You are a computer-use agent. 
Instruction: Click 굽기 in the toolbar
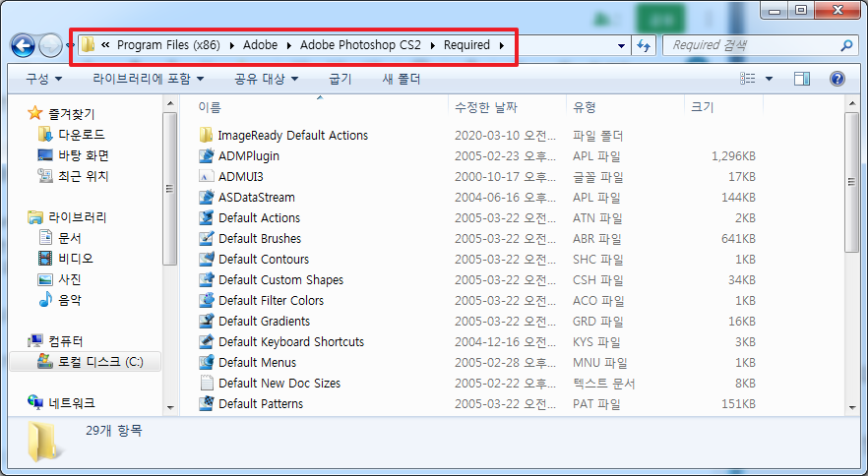tap(341, 79)
